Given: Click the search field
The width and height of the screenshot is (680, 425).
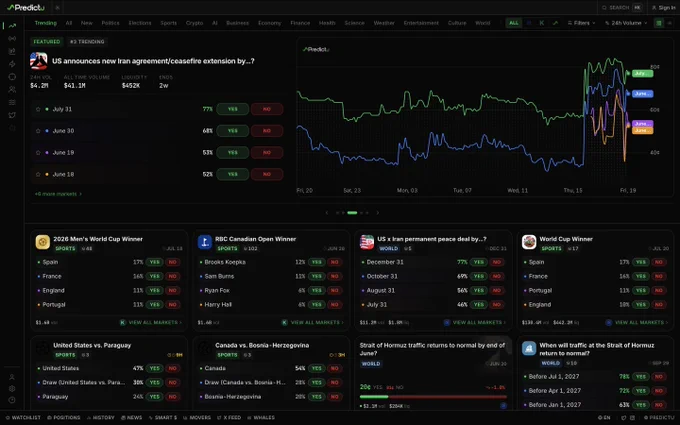Looking at the screenshot, I should click(x=621, y=7).
